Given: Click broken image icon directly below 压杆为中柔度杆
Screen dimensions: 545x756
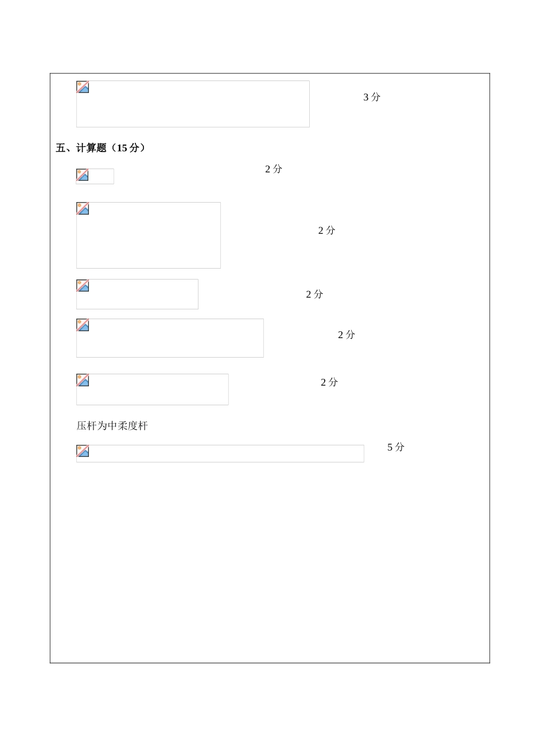Looking at the screenshot, I should coord(83,451).
